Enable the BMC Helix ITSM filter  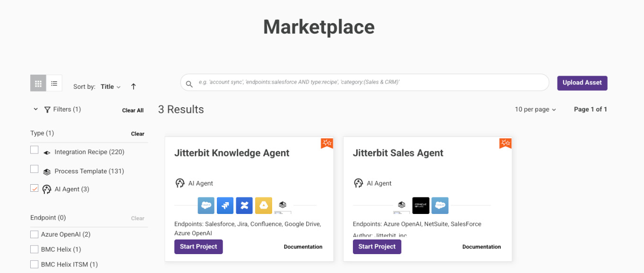coord(34,264)
